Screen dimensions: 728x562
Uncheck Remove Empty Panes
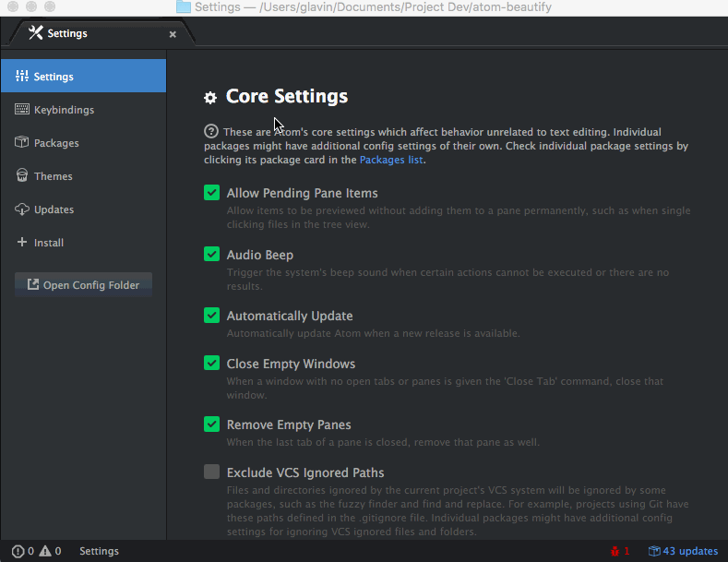click(x=211, y=424)
